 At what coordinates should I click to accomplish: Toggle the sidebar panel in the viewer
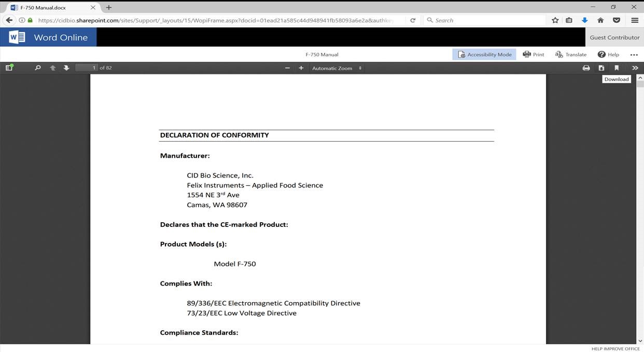[x=9, y=68]
